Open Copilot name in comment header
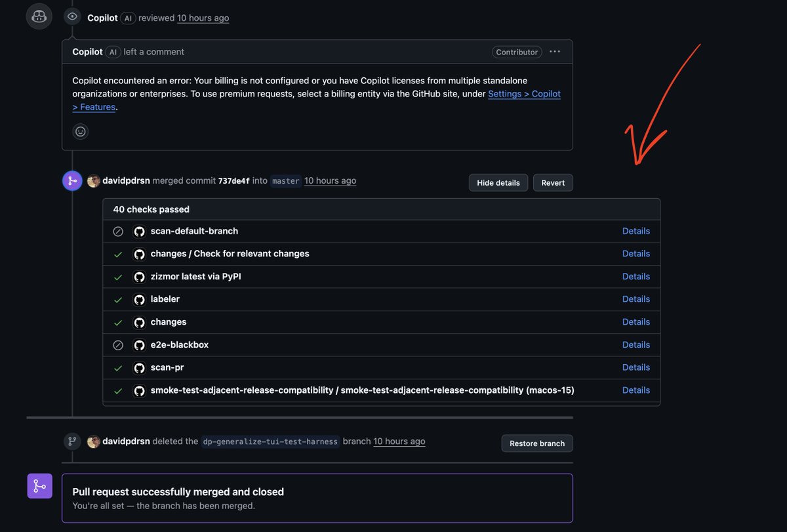Image resolution: width=787 pixels, height=532 pixels. click(87, 52)
